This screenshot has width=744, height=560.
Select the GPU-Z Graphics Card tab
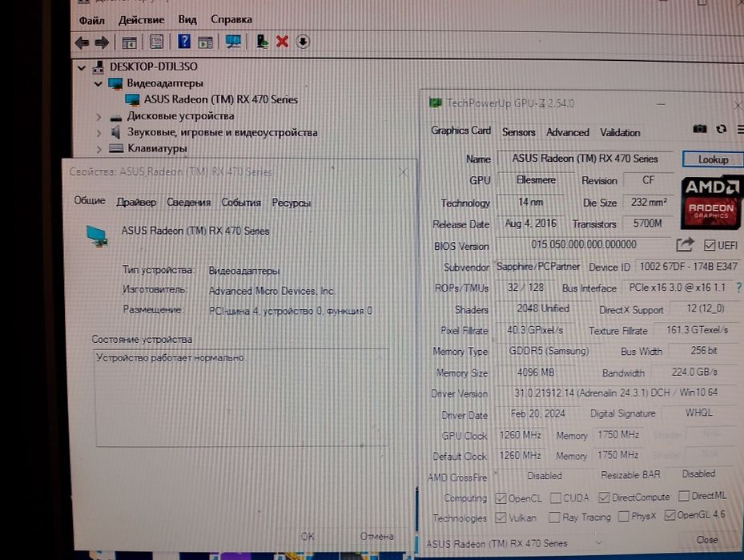coord(460,131)
